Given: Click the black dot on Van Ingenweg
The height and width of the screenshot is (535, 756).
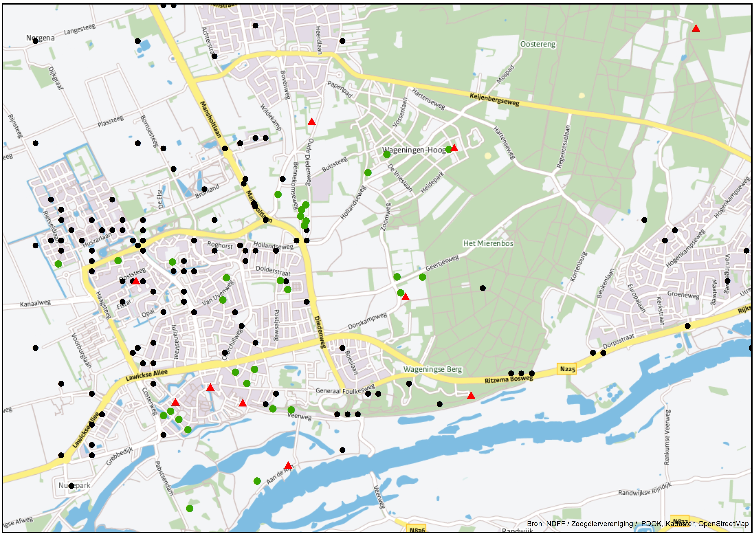Looking at the screenshot, I should [x=728, y=281].
